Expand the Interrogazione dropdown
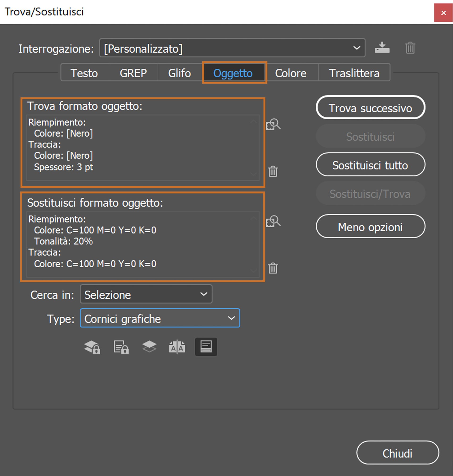 tap(232, 48)
